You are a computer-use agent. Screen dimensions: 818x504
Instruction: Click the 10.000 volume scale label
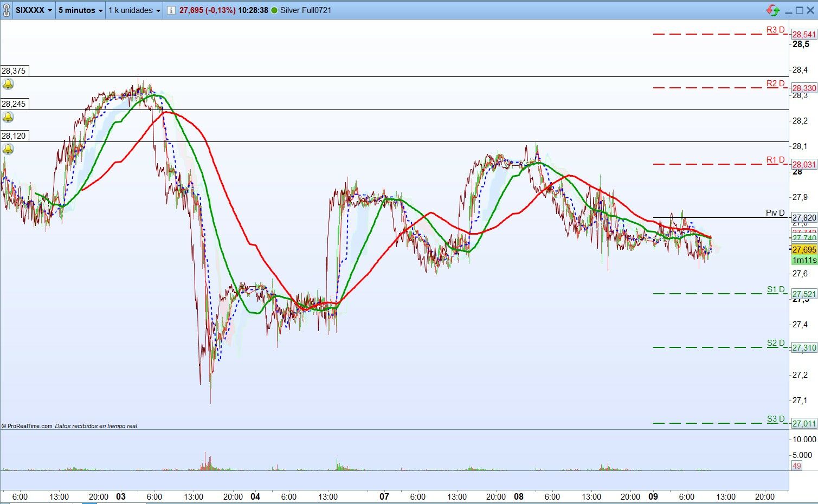pyautogui.click(x=804, y=440)
